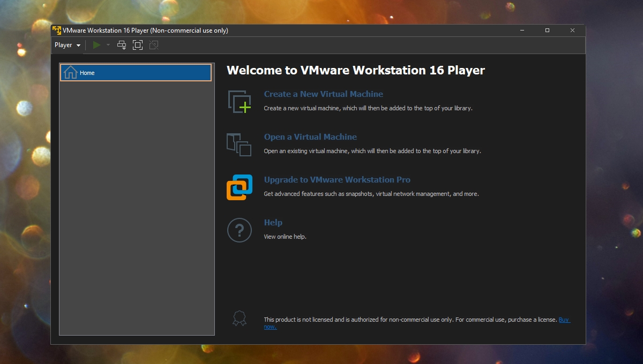Viewport: 643px width, 364px height.
Task: Select Home in the library list
Action: 136,73
